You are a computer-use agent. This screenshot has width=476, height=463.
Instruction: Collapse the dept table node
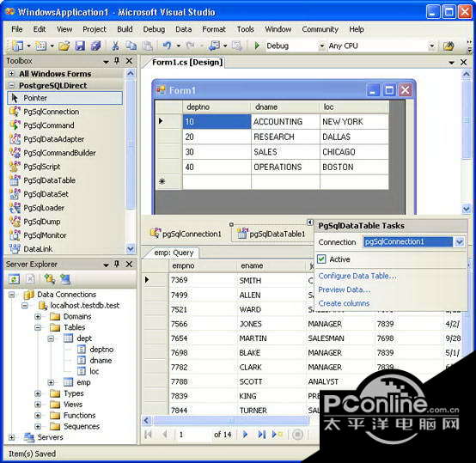pyautogui.click(x=51, y=338)
